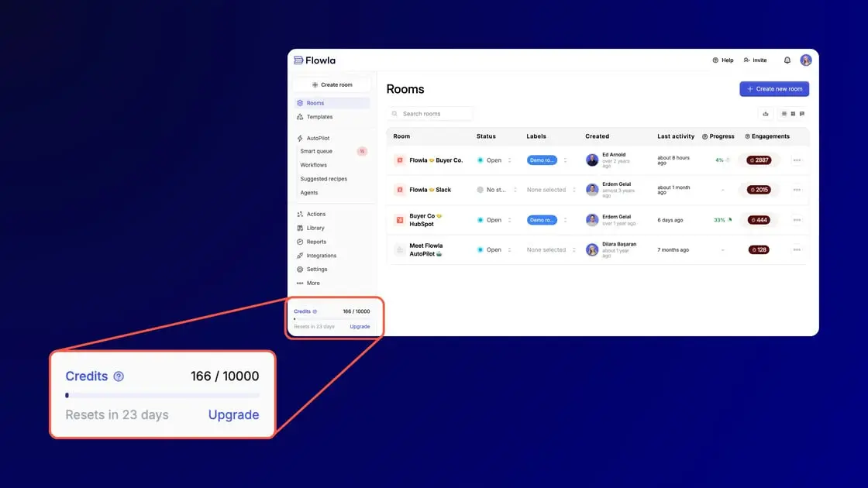Expand the row actions menu for Flowla Buyer Co.

click(x=797, y=160)
